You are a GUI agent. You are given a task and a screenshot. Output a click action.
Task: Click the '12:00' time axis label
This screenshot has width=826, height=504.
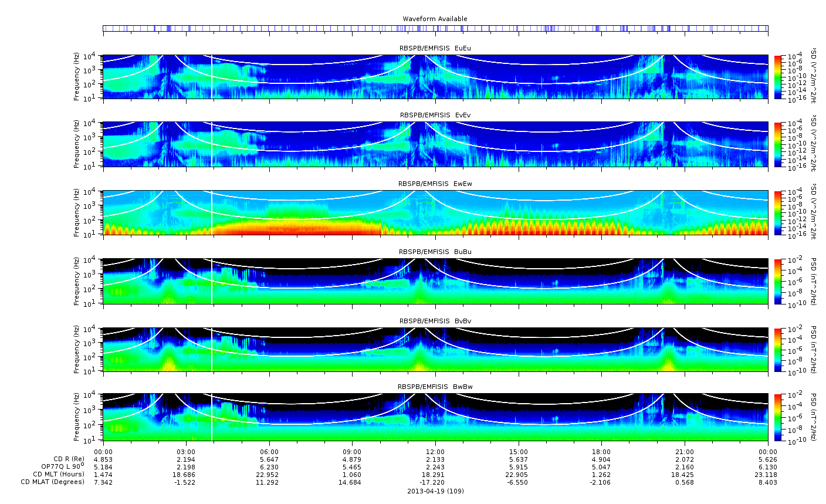tap(435, 452)
